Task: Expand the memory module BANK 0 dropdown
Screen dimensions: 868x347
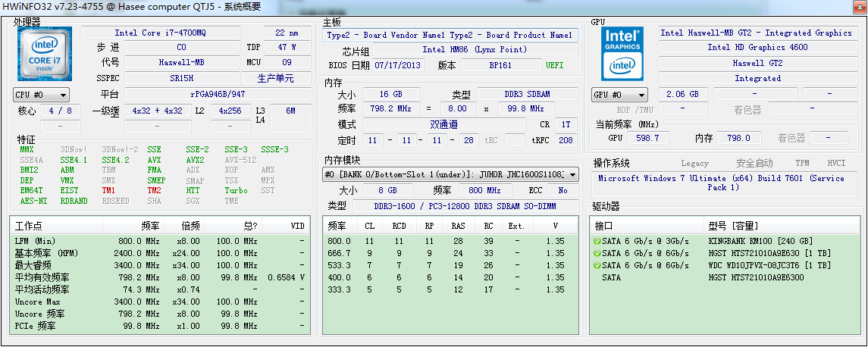Action: coord(450,175)
